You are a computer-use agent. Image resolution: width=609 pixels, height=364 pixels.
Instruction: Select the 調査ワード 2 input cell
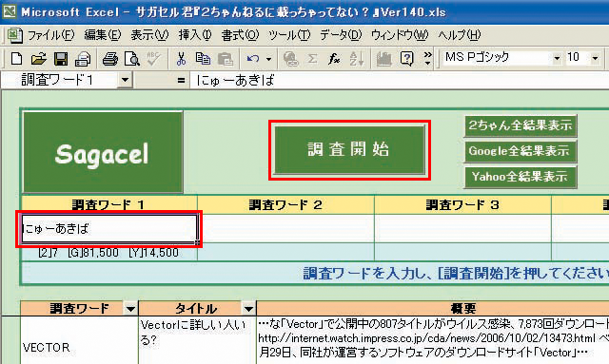coord(285,228)
